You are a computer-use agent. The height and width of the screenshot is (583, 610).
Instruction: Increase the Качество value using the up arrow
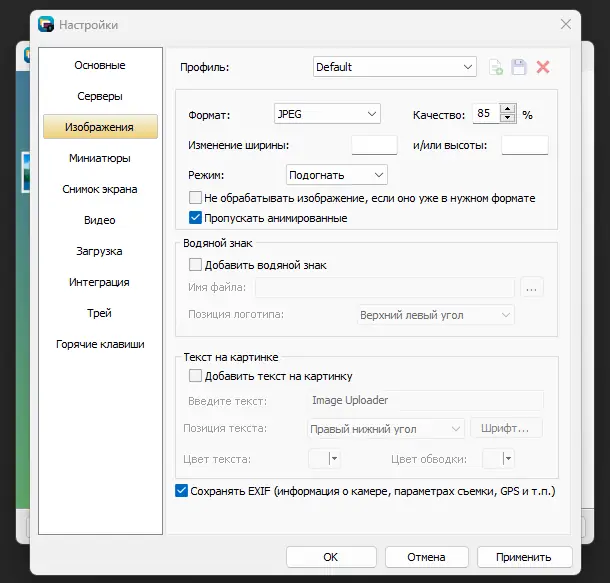507,109
